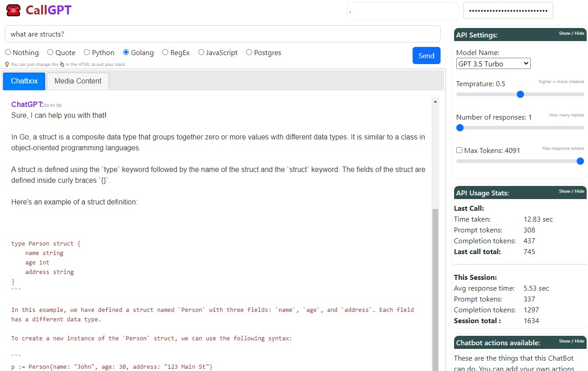
Task: Click the session Prompt tokens 337 value
Action: 529,299
